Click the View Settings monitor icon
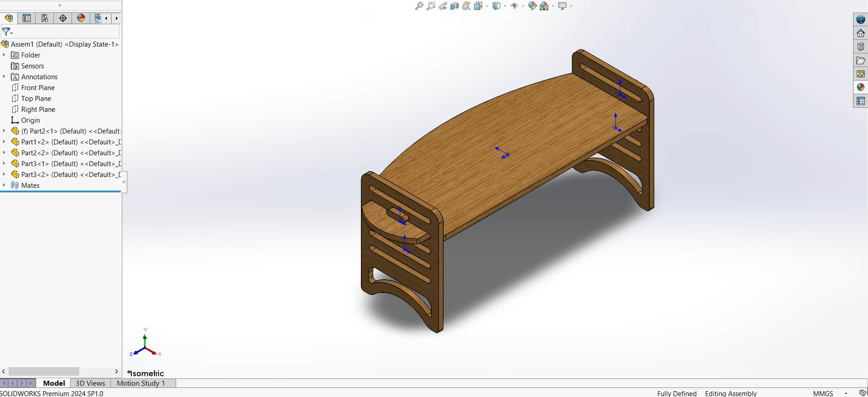The width and height of the screenshot is (868, 397). [562, 6]
